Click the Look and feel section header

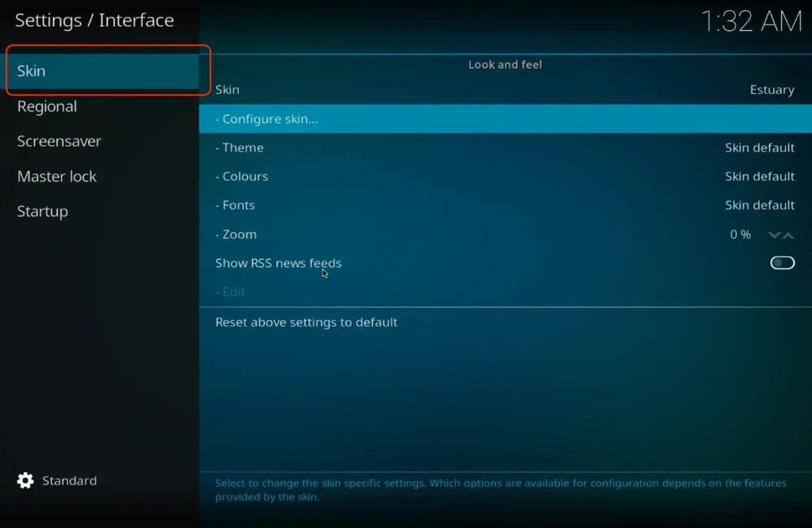point(504,65)
